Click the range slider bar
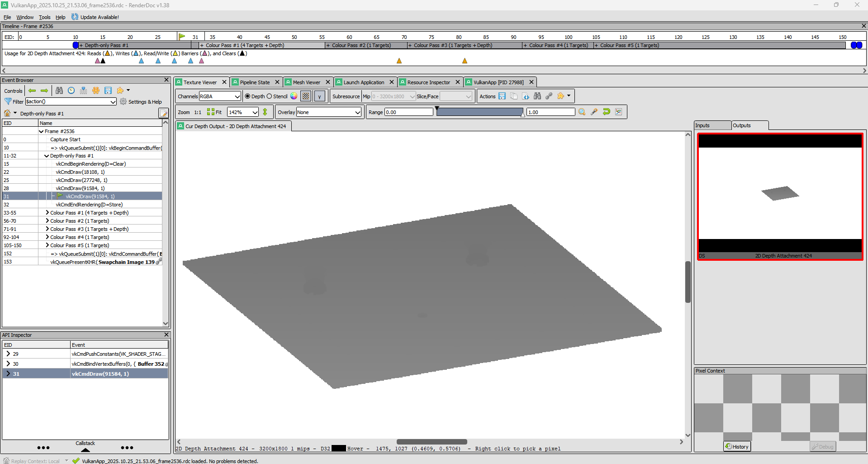The width and height of the screenshot is (868, 464). pos(479,112)
